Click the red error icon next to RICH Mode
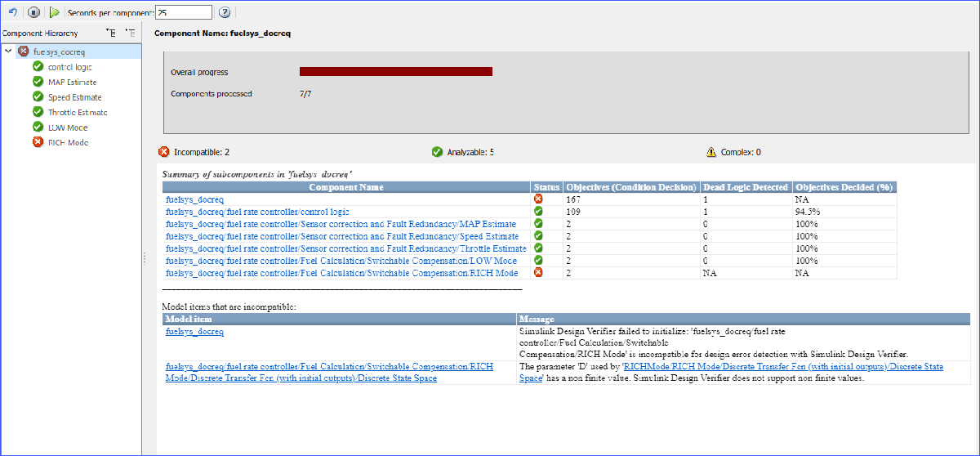 [38, 142]
